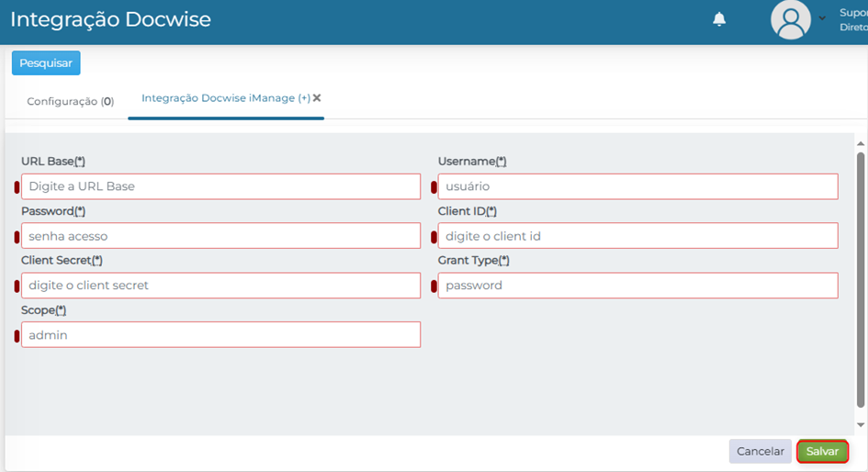Click into the Username field
This screenshot has height=472, width=868.
[637, 186]
